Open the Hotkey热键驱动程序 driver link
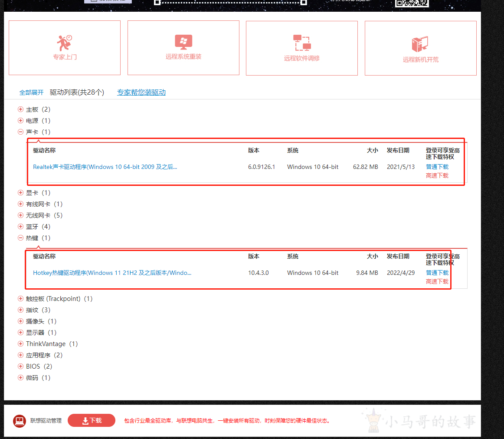The height and width of the screenshot is (439, 504). (x=112, y=273)
